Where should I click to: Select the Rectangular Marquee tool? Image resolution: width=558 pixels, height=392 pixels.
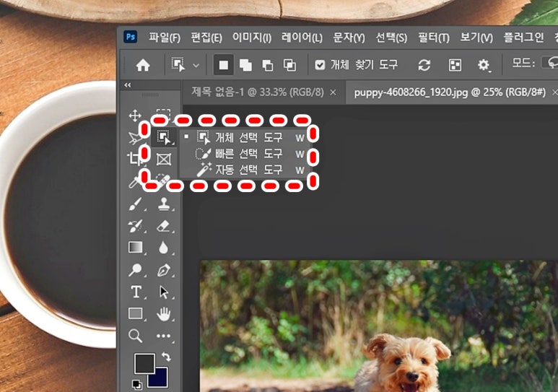tap(163, 115)
